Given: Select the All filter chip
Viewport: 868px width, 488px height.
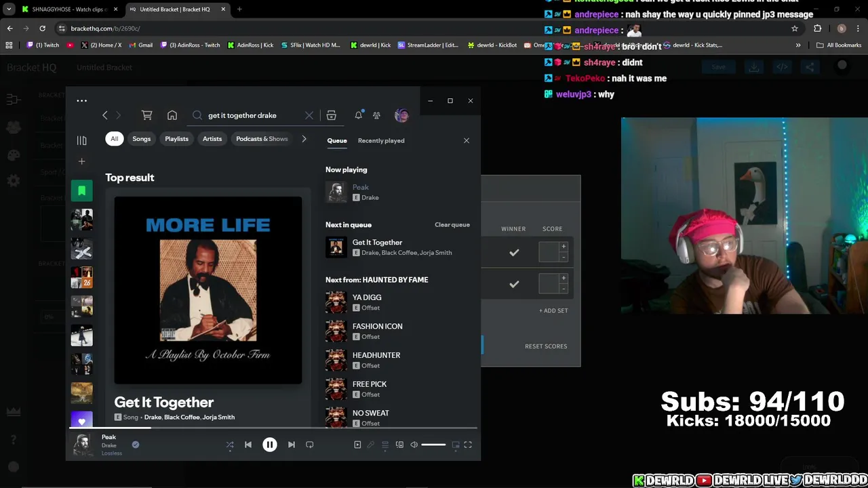Looking at the screenshot, I should click(114, 139).
